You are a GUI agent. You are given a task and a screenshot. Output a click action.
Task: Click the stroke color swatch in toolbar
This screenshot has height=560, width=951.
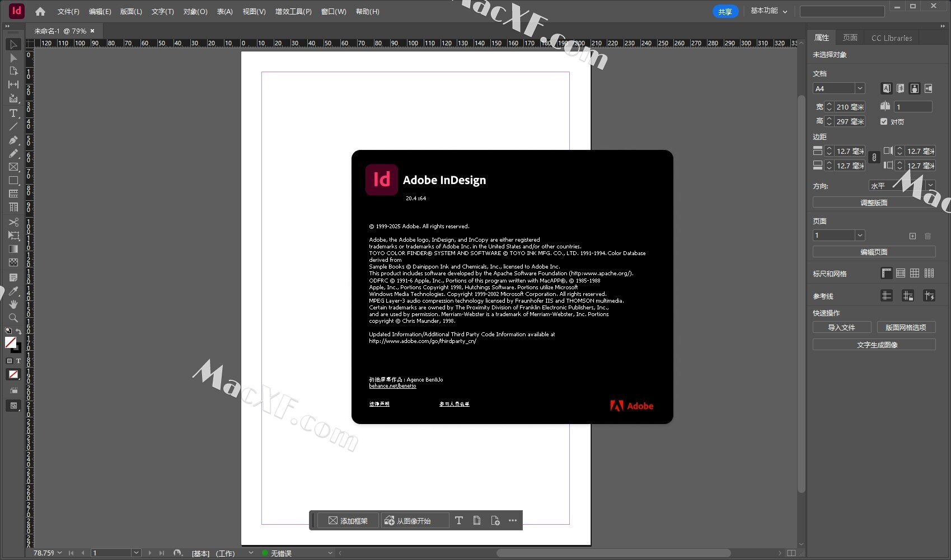click(x=17, y=349)
